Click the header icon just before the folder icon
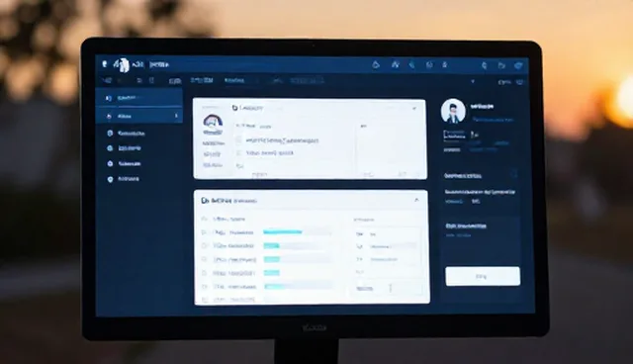Screen dimensions: 633x364 pos(484,65)
